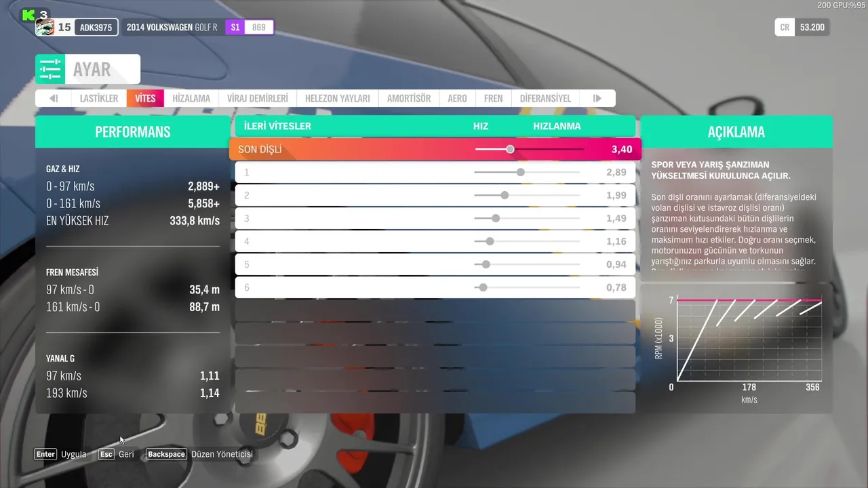Viewport: 868px width, 488px height.
Task: Open the Lastikler tab
Action: (x=99, y=98)
